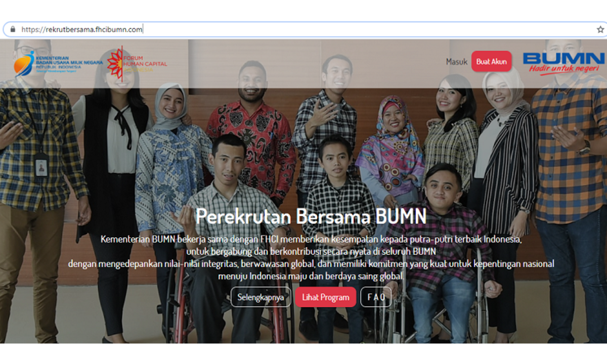Viewport: 607px width, 364px height.
Task: Open the Masuk login link
Action: 456,61
